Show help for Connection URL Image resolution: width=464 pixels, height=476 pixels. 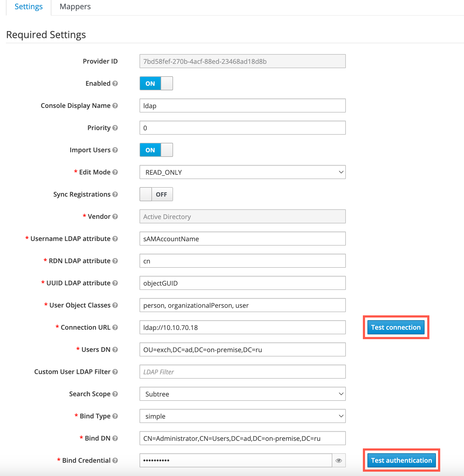pos(115,328)
